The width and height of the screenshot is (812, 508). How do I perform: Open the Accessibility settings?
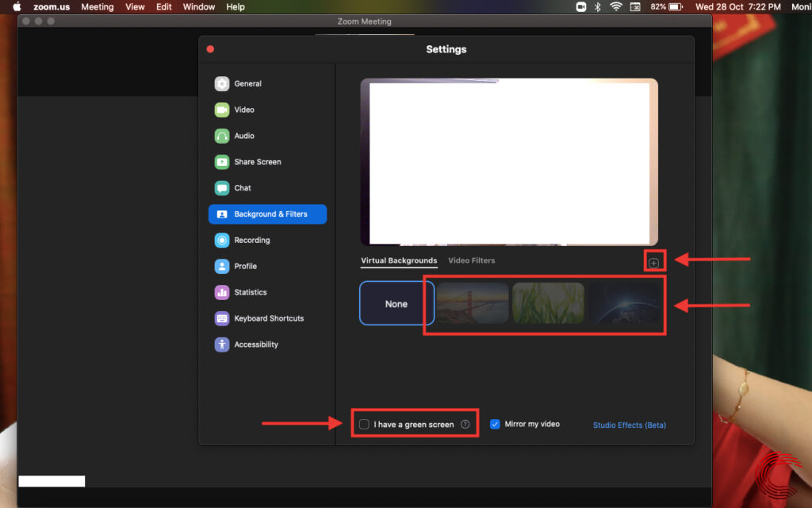pyautogui.click(x=247, y=344)
